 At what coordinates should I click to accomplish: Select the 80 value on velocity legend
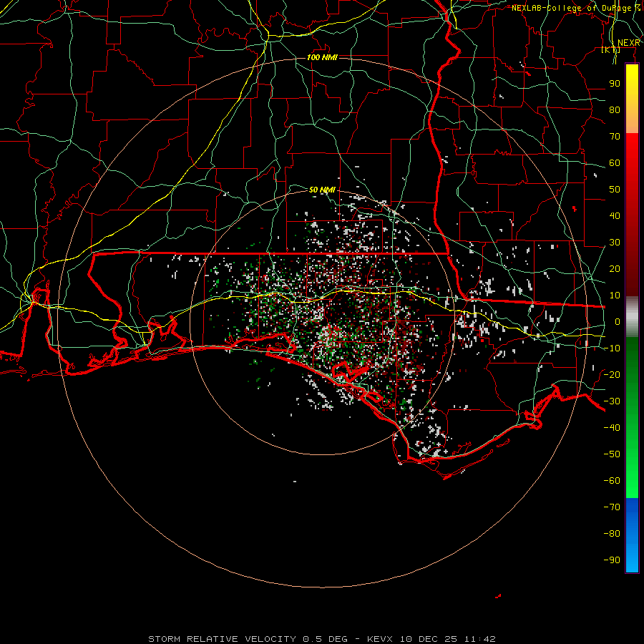point(615,109)
